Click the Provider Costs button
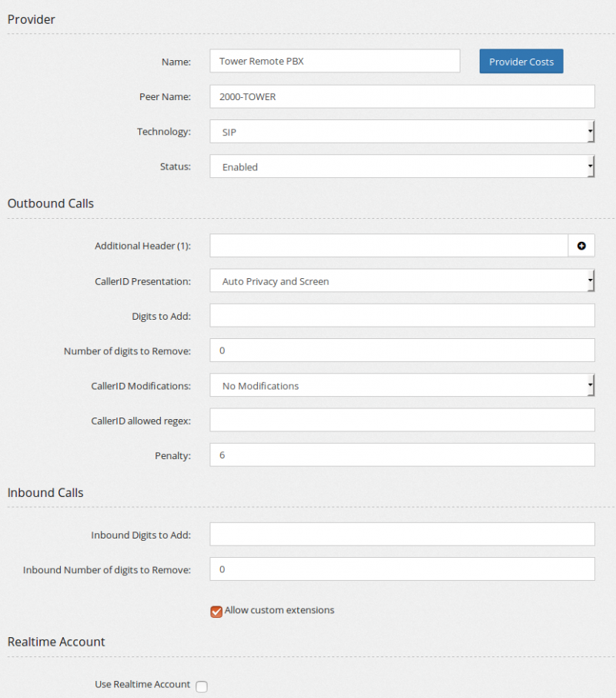The height and width of the screenshot is (698, 616). pyautogui.click(x=521, y=61)
